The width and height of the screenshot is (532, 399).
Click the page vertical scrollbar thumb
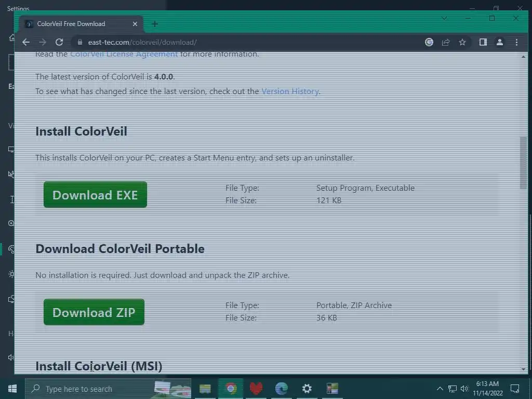coord(523,163)
